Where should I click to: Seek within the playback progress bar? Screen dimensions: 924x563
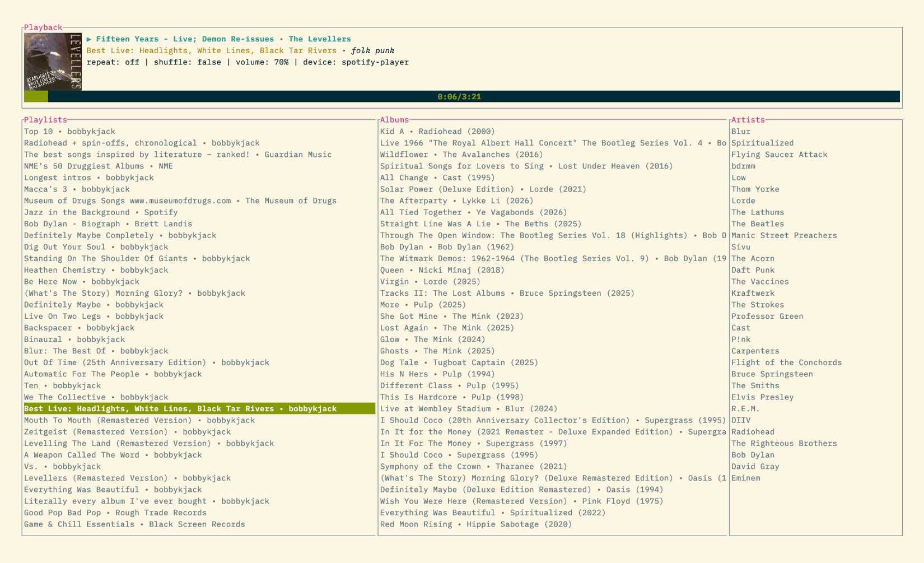click(462, 97)
